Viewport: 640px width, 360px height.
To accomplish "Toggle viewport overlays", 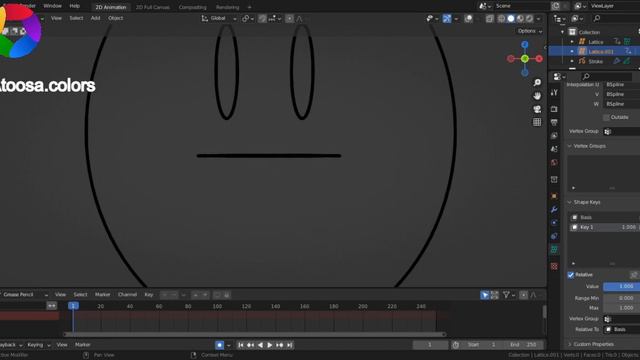I will click(469, 19).
